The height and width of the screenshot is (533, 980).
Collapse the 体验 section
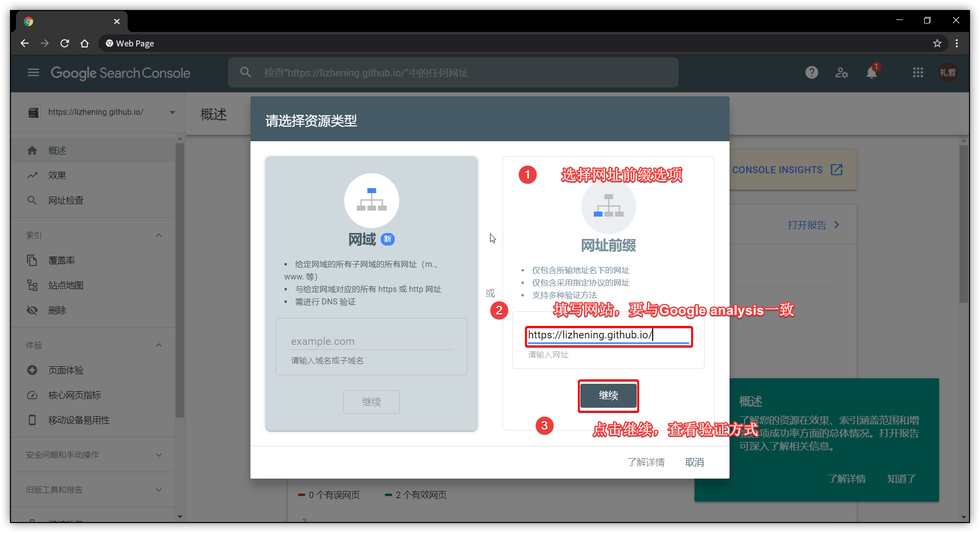point(159,345)
